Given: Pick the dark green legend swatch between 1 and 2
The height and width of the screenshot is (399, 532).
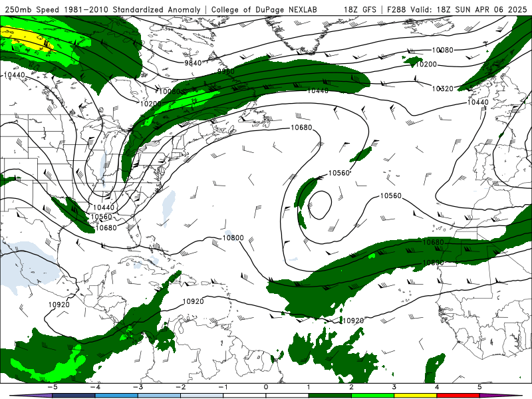Looking at the screenshot, I should [330, 396].
